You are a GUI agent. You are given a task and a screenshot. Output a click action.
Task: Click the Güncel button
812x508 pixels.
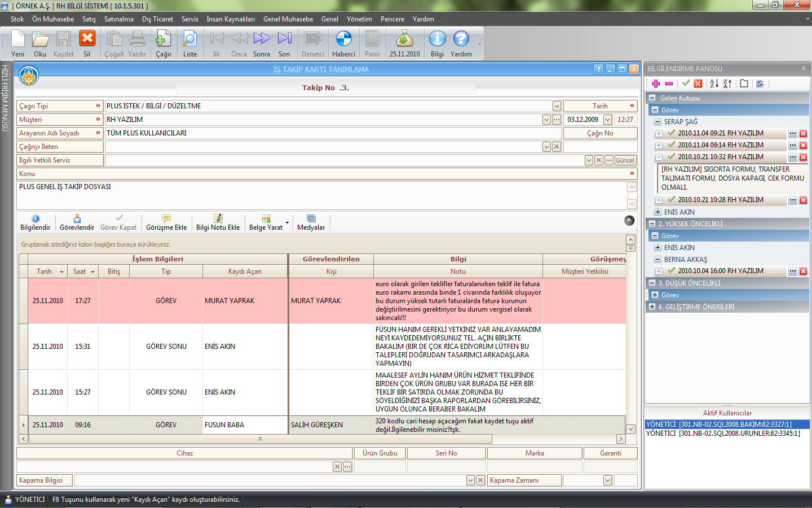pos(625,160)
